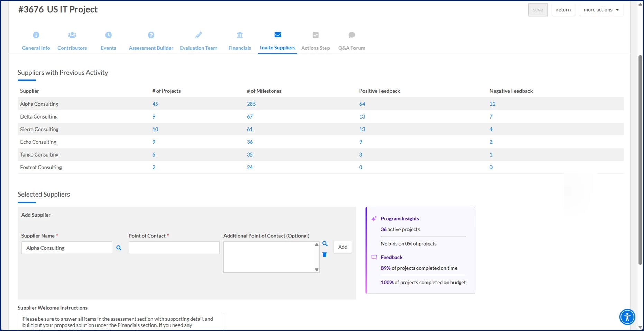
Task: Click the contact list scroll up arrow
Action: click(x=316, y=245)
